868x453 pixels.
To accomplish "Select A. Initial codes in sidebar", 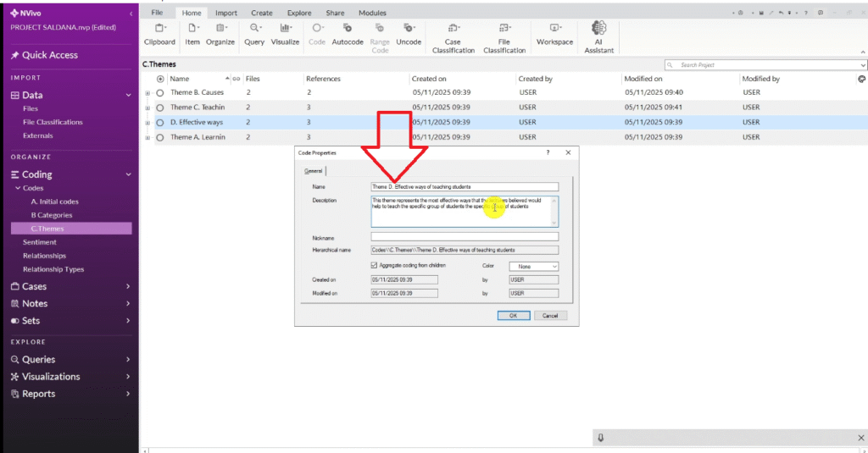I will (55, 202).
